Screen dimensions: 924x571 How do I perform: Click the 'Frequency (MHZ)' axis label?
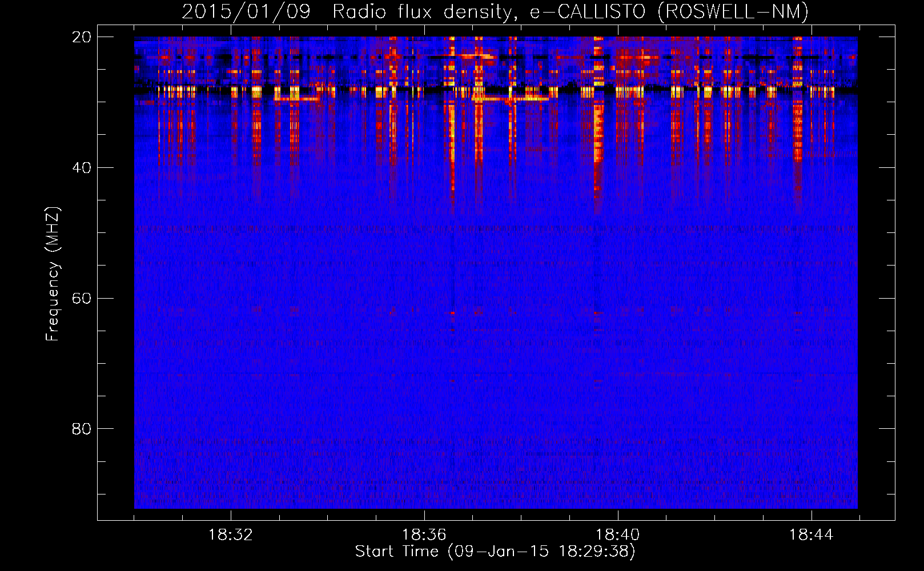click(x=53, y=274)
